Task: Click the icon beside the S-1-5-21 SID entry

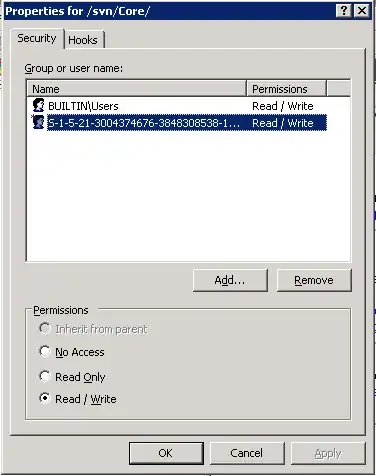Action: click(38, 122)
